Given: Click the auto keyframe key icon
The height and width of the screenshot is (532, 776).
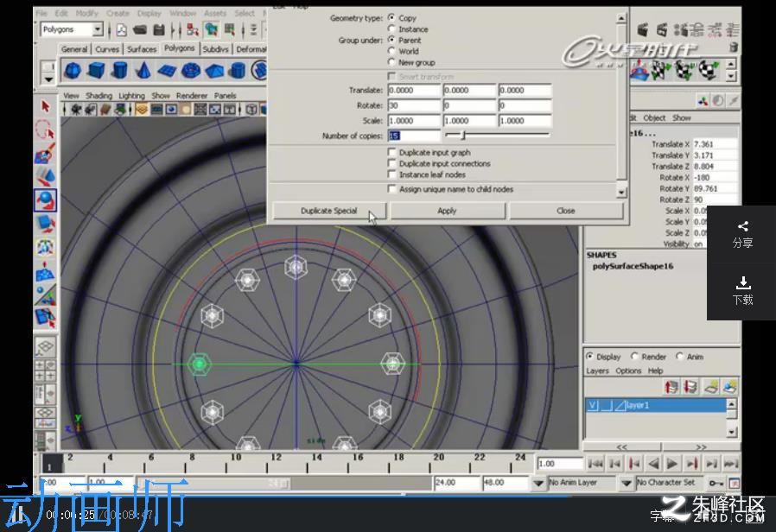Looking at the screenshot, I should [716, 483].
